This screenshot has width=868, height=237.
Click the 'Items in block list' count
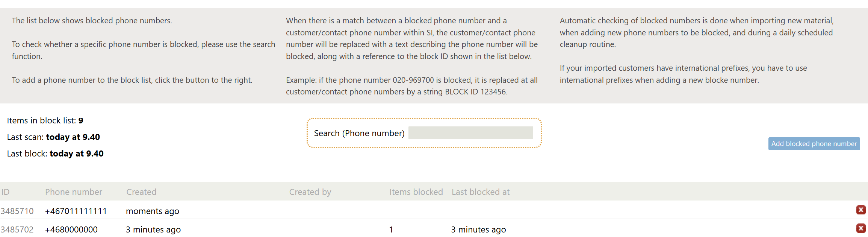coord(81,120)
